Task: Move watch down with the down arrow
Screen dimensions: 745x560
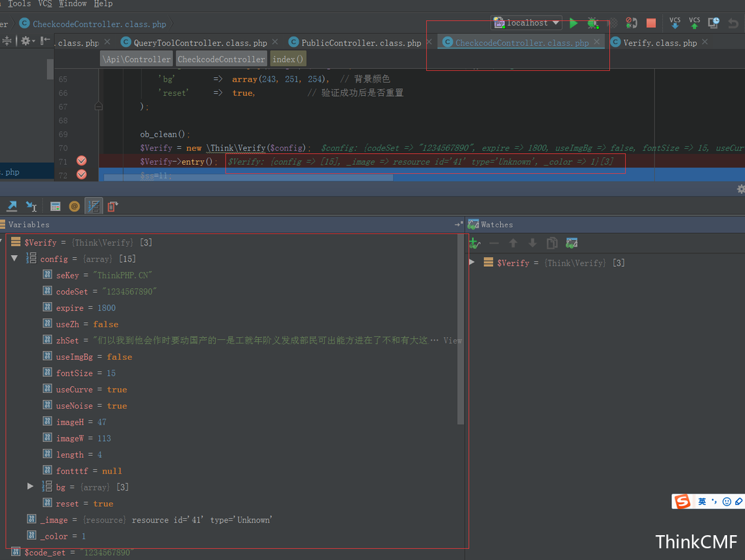Action: pyautogui.click(x=533, y=243)
